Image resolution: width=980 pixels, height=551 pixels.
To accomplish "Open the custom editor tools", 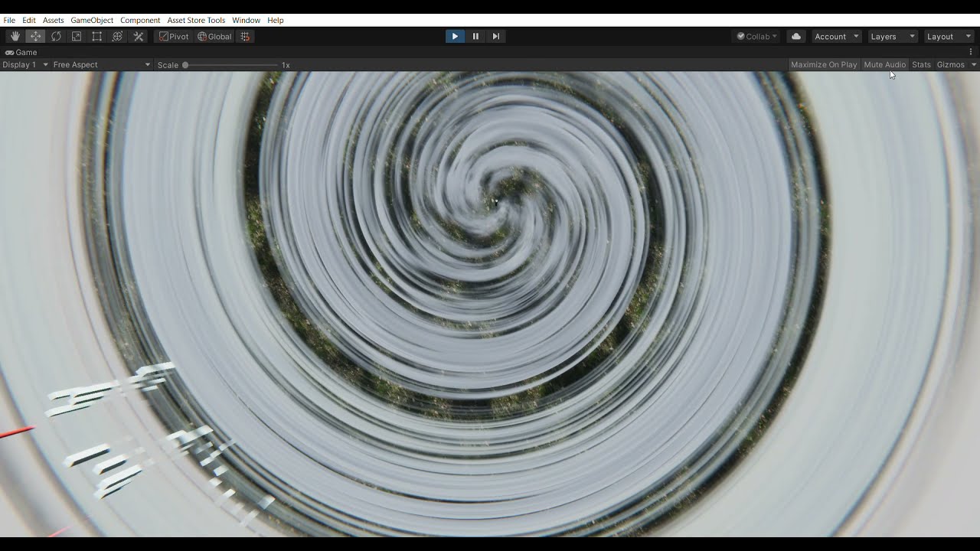I will [139, 36].
